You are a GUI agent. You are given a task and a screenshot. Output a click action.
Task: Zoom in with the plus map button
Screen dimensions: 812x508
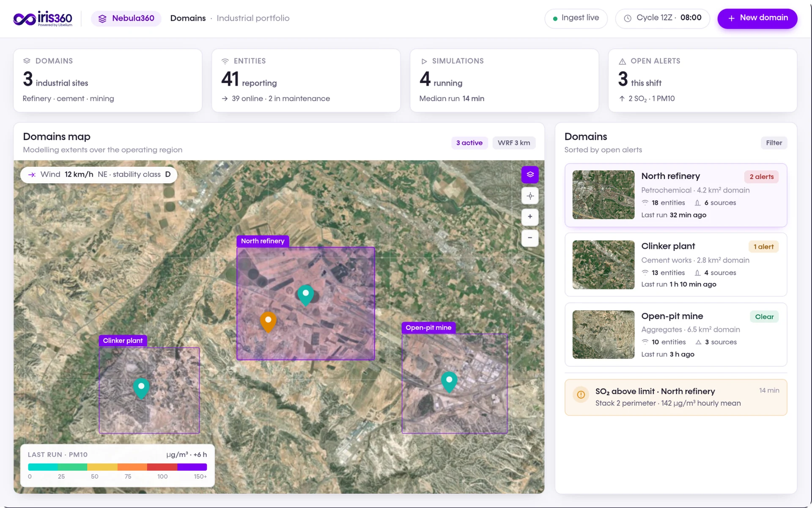pyautogui.click(x=529, y=217)
